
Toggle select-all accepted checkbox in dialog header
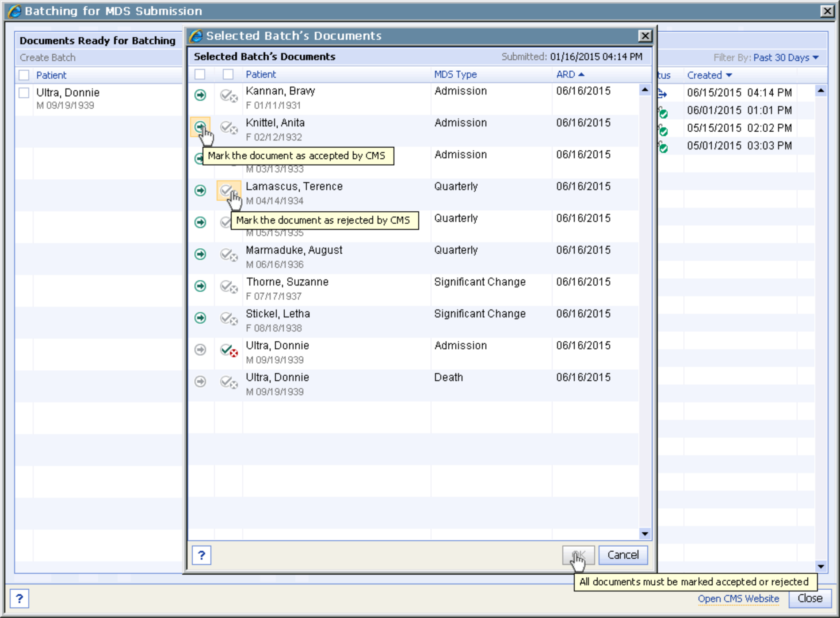point(200,74)
